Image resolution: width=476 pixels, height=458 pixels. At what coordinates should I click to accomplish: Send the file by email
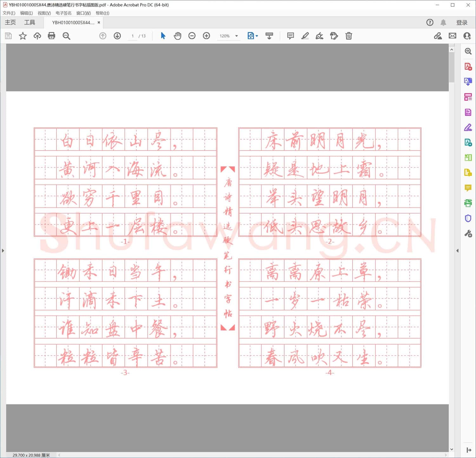point(453,36)
